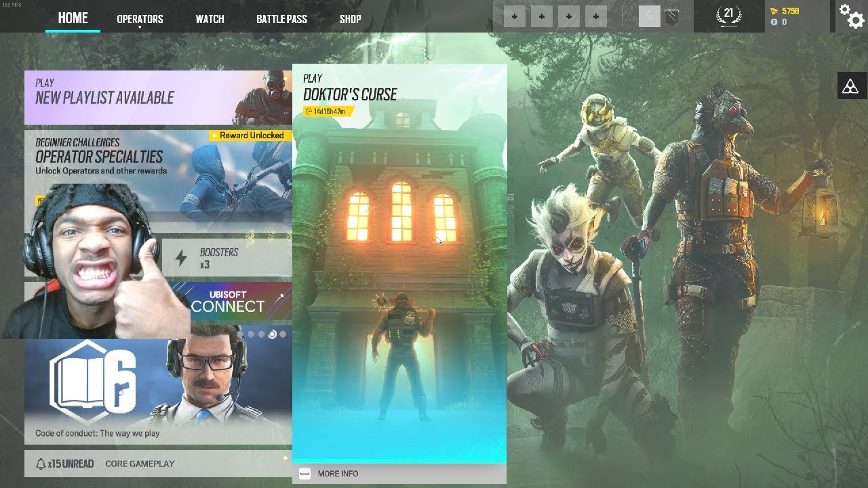Click the yellow Renown currency icon
The height and width of the screenshot is (488, 868).
coord(774,11)
